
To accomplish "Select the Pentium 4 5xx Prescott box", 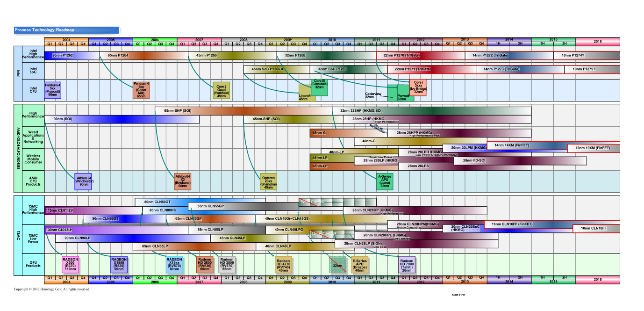I will point(53,90).
